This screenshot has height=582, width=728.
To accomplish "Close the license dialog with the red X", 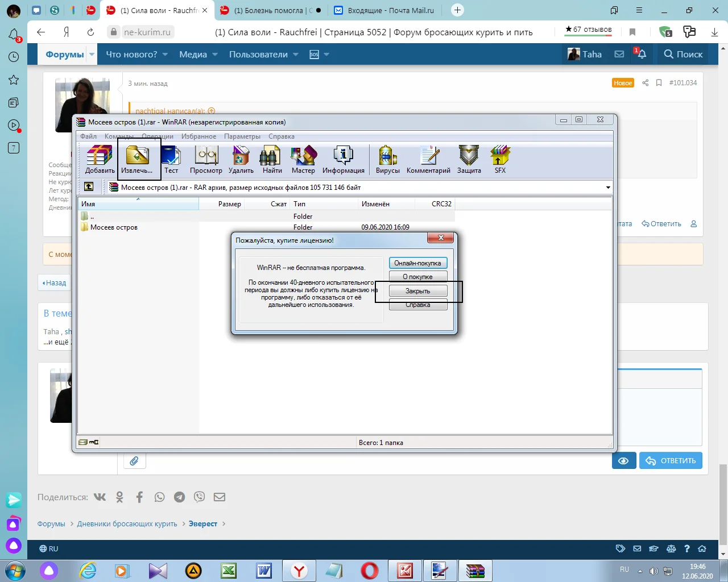I will coord(441,238).
